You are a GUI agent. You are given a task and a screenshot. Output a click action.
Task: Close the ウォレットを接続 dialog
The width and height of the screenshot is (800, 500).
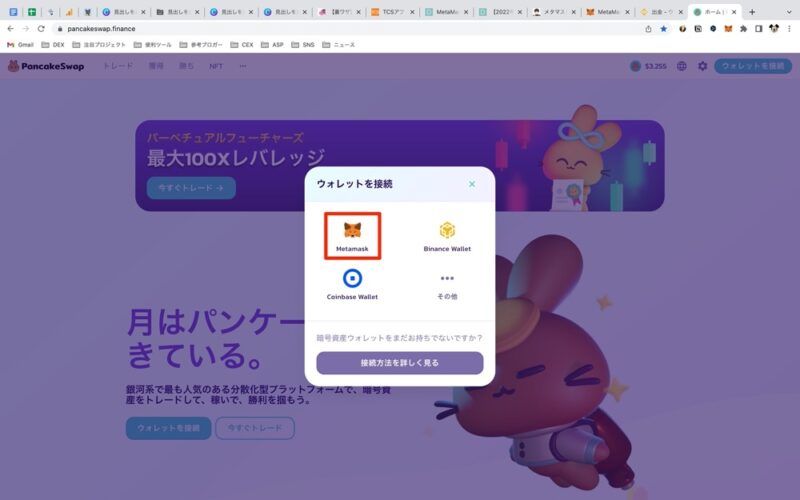coord(472,184)
